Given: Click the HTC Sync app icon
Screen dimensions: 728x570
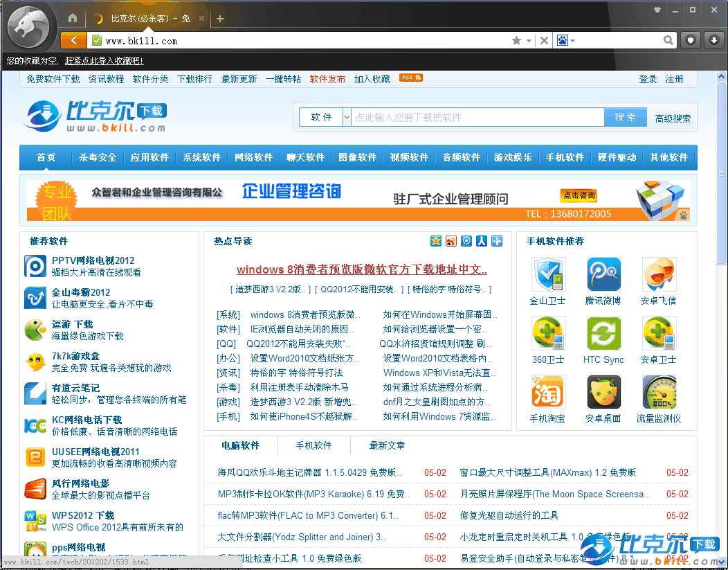Looking at the screenshot, I should click(x=603, y=334).
